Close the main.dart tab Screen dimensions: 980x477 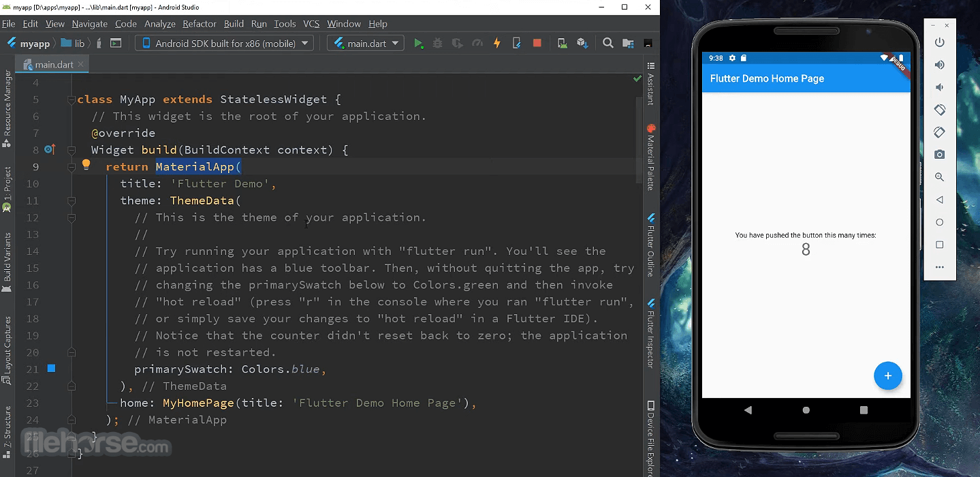(x=81, y=65)
